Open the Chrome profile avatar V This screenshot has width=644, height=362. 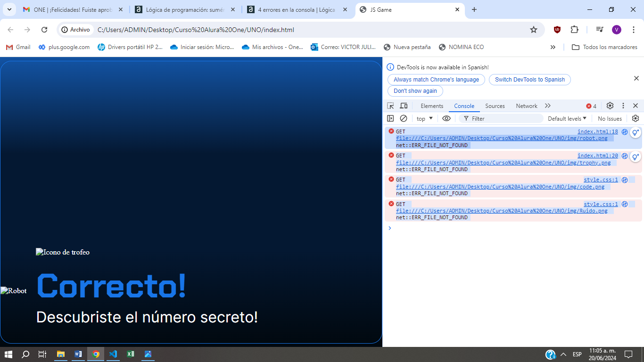pos(617,30)
